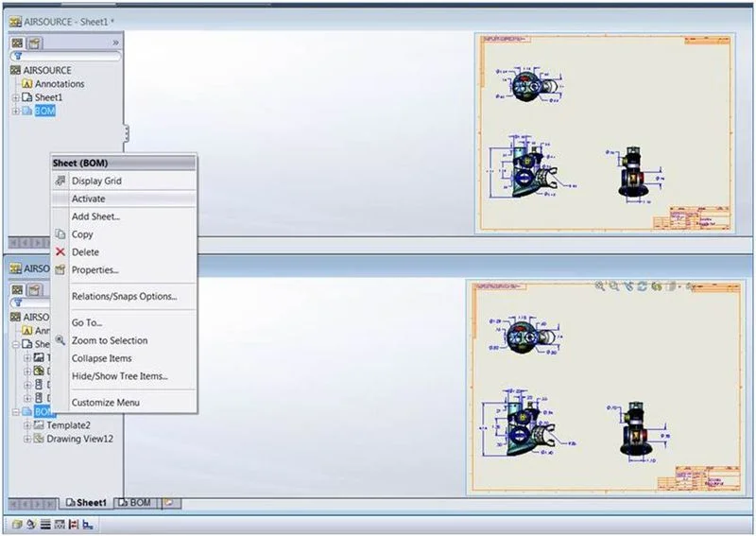Select the Annotations folder in top tree
The height and width of the screenshot is (536, 756).
tap(53, 83)
